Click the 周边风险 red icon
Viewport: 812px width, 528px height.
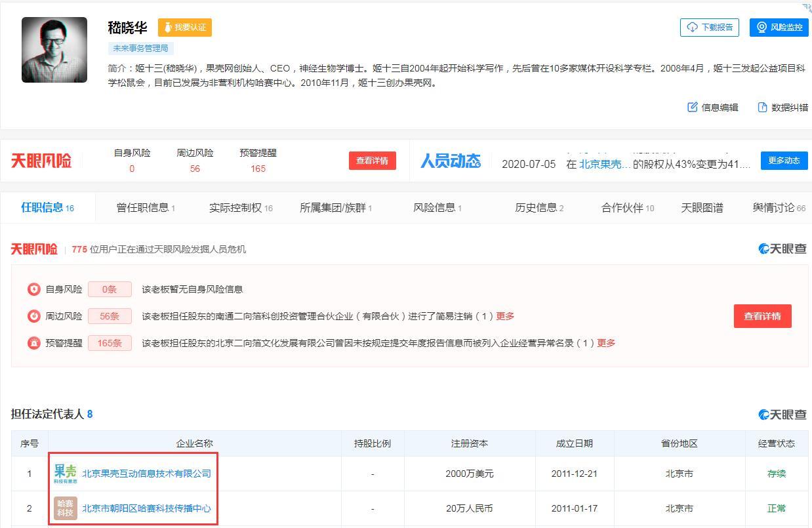coord(34,316)
